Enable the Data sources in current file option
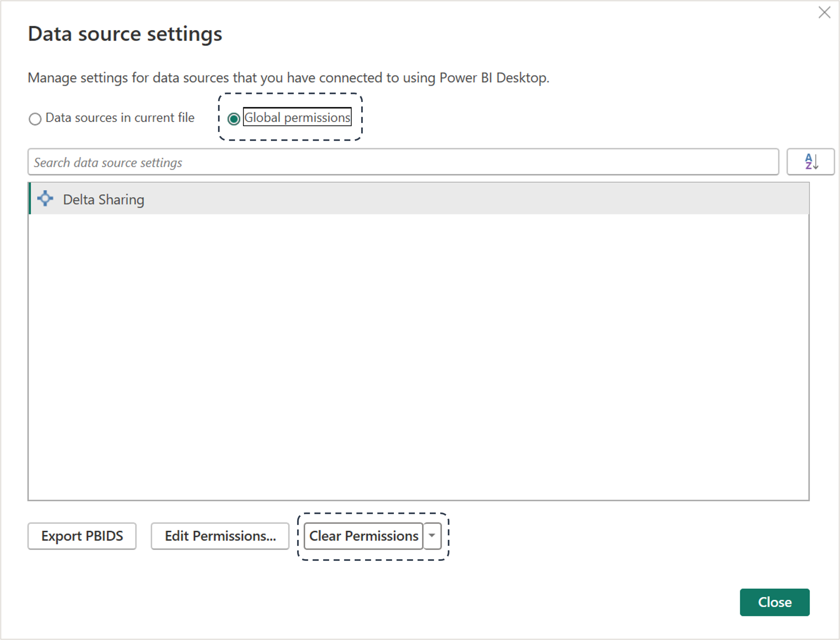 pyautogui.click(x=35, y=118)
